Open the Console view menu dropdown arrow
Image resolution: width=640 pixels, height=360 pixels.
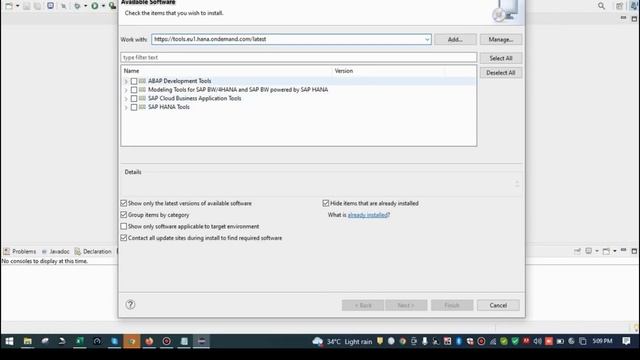615,251
